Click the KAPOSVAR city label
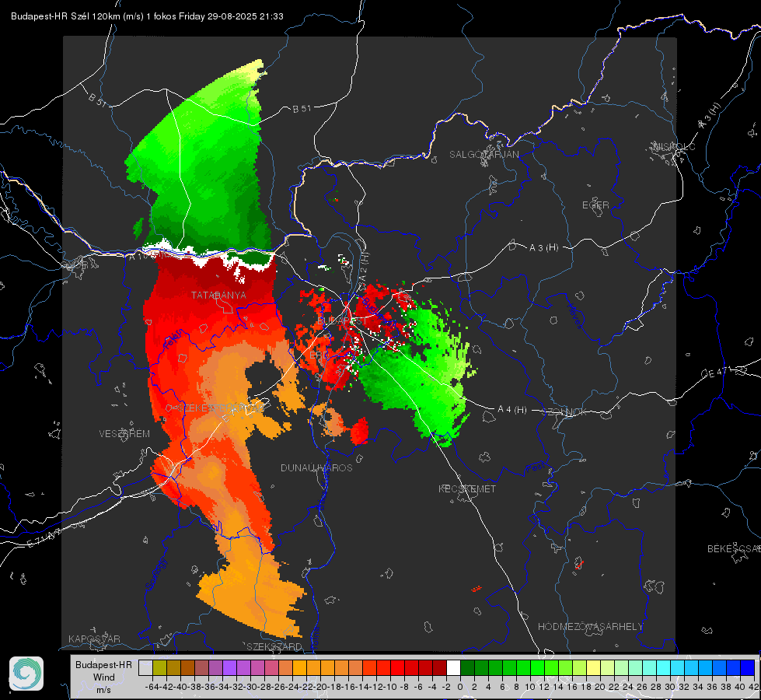761x700 pixels. click(94, 639)
